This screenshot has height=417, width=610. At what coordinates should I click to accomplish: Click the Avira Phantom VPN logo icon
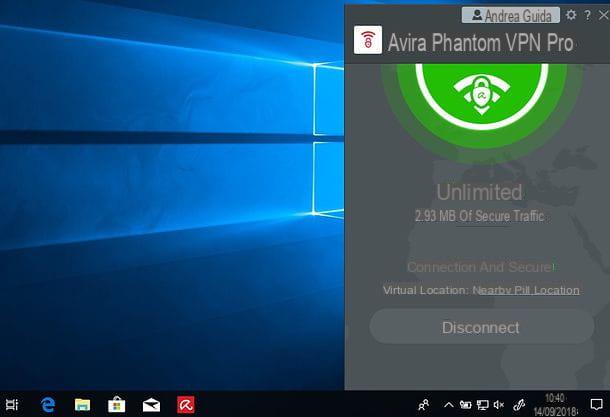(368, 40)
